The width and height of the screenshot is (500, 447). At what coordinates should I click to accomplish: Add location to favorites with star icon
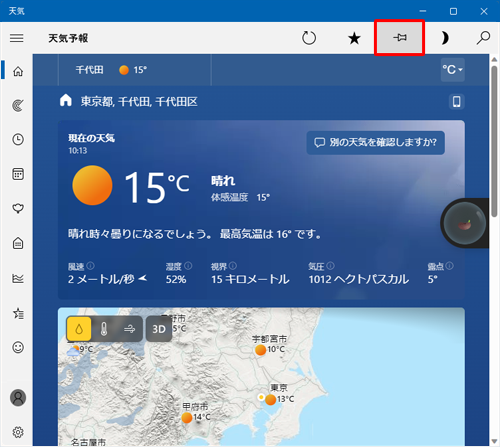(x=354, y=38)
